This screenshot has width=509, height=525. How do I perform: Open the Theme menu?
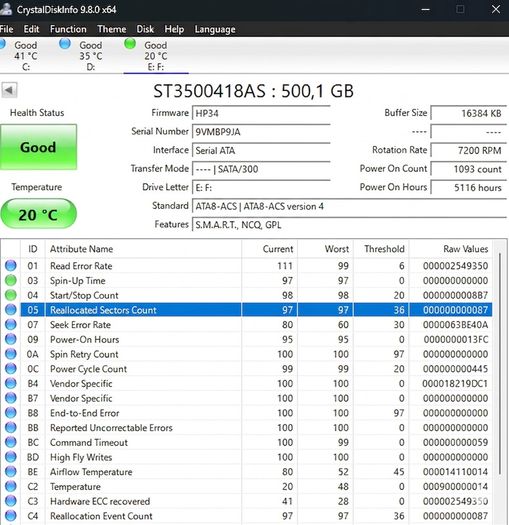pos(112,29)
